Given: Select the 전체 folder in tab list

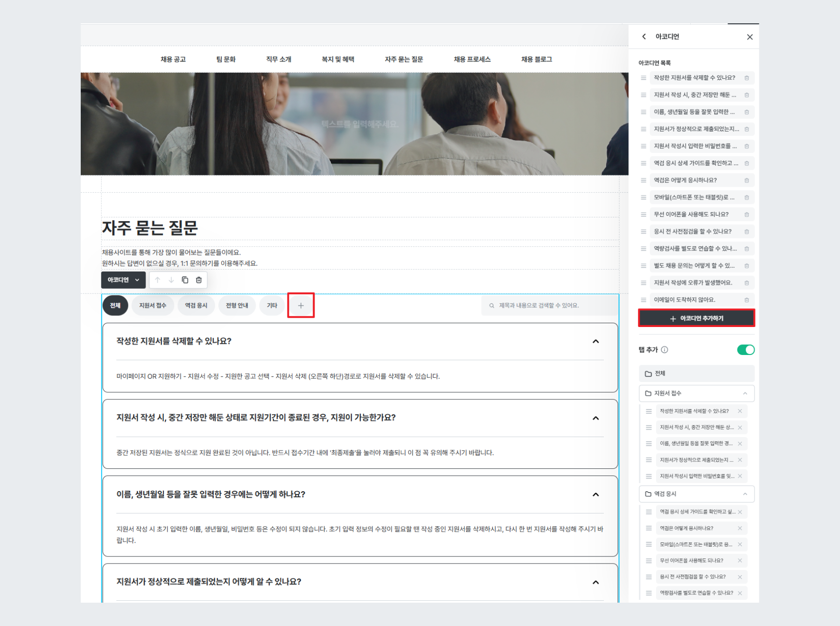Looking at the screenshot, I should tap(696, 374).
